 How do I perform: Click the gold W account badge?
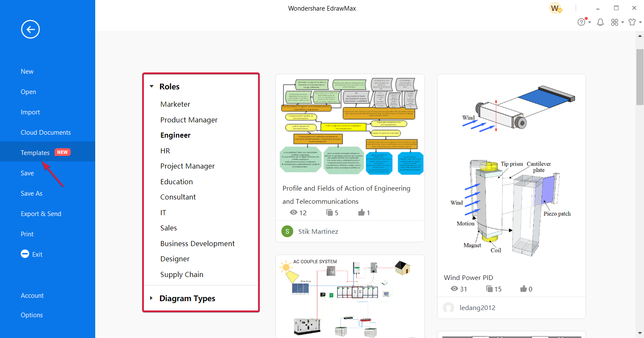pos(555,8)
